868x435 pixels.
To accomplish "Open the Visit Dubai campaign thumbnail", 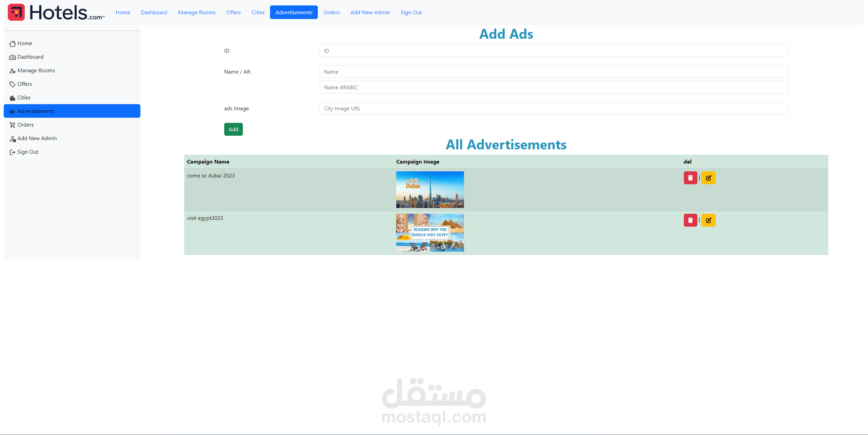I will [x=430, y=190].
